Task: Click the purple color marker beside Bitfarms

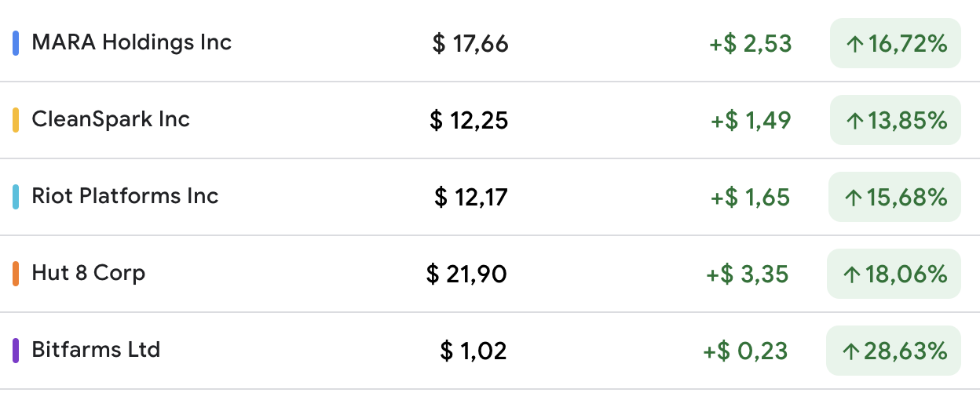Action: 16,351
